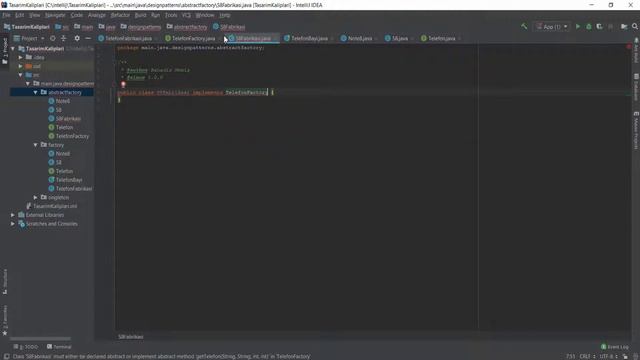
Task: Click cursor position 7:51 in status bar
Action: pyautogui.click(x=571, y=356)
